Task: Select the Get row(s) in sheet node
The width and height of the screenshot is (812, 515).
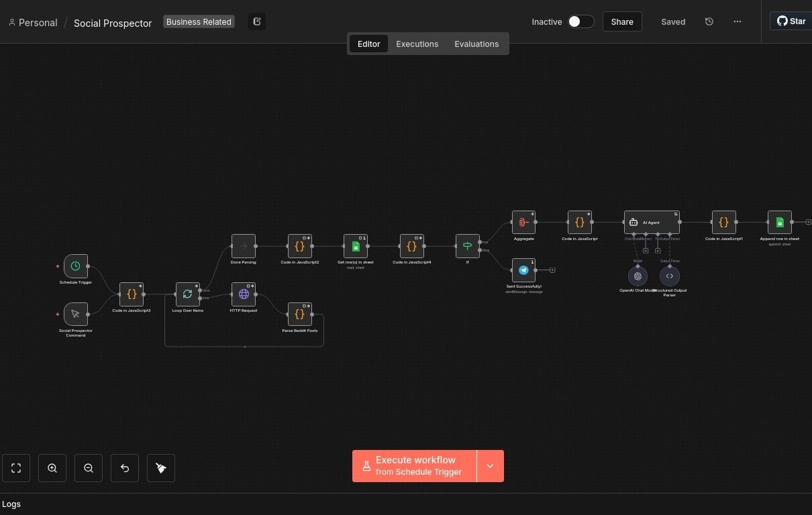Action: point(356,246)
